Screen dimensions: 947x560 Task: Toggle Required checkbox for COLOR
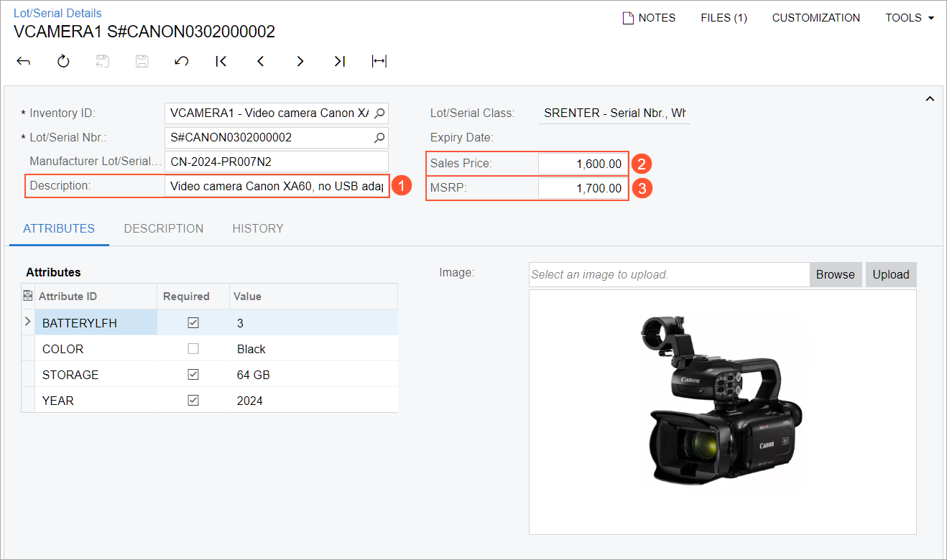[x=193, y=349]
